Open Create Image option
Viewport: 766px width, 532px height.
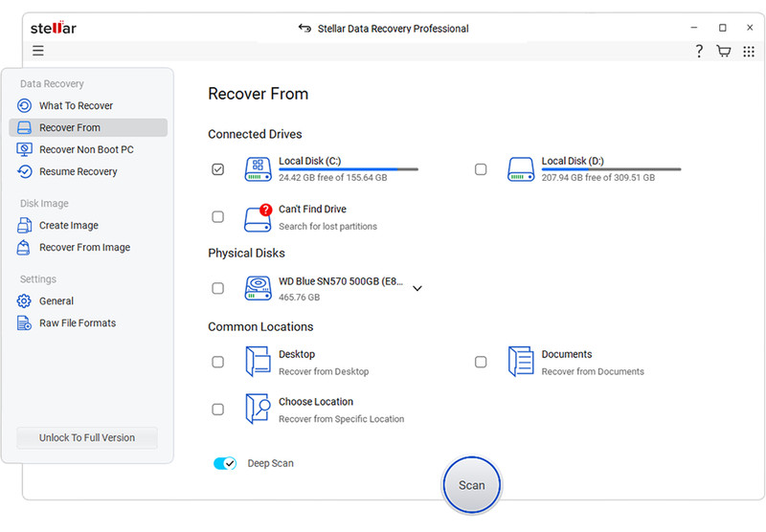(88, 225)
